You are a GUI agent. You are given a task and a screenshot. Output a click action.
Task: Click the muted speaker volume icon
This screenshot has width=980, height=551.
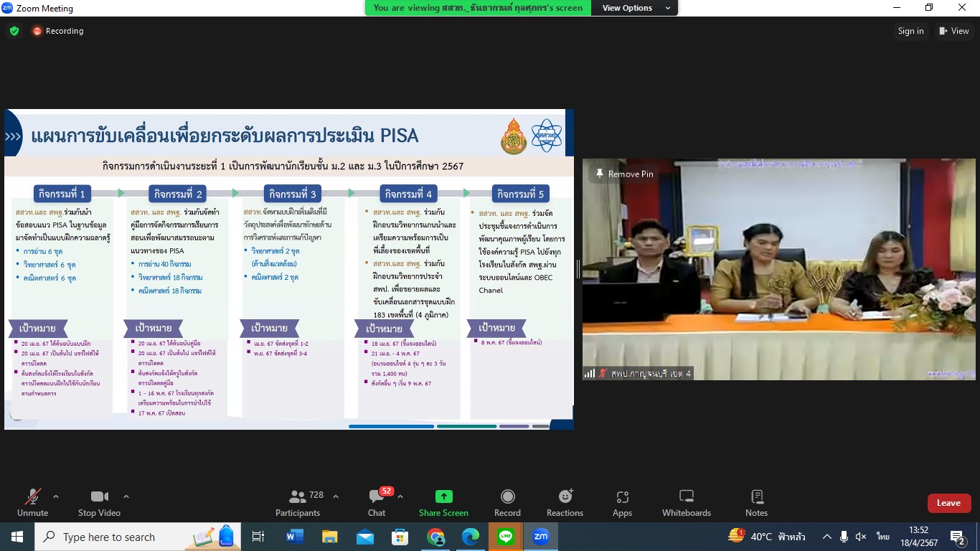pyautogui.click(x=861, y=537)
